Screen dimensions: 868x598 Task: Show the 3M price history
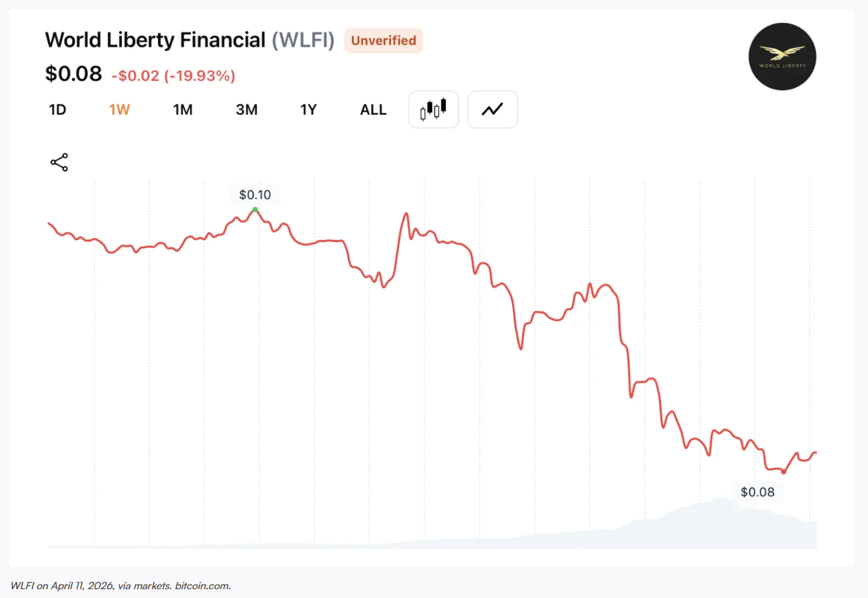click(246, 110)
